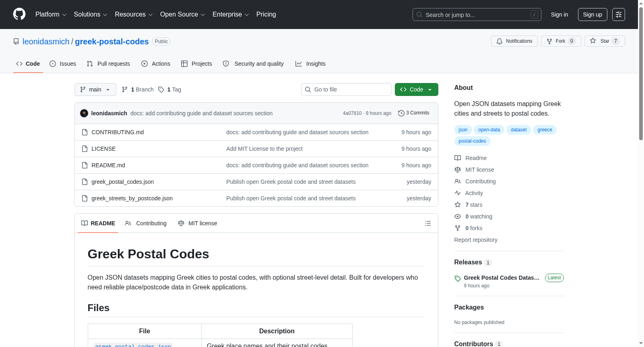This screenshot has height=347, width=644.
Task: Click the pulse icon beside Activity
Action: tap(458, 193)
